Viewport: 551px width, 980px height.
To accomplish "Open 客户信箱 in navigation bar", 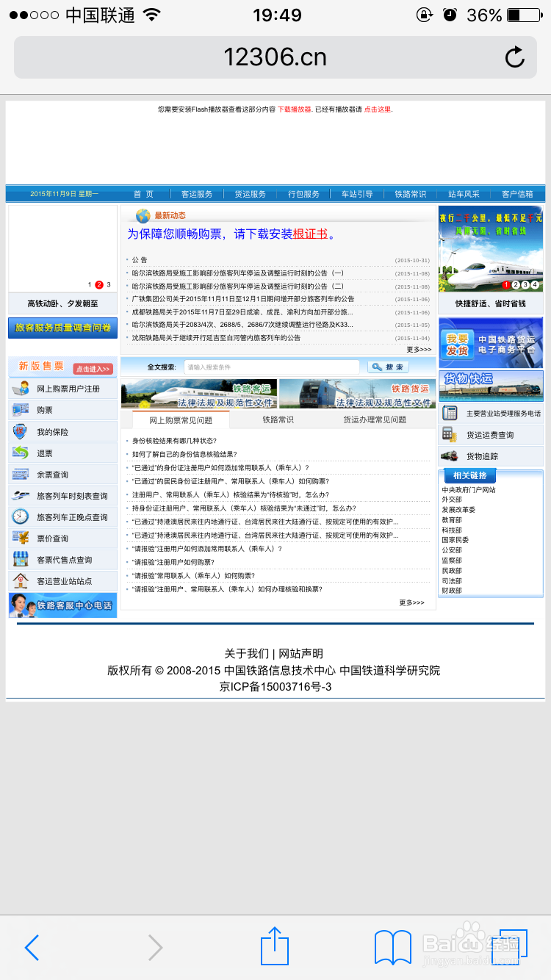I will click(517, 194).
